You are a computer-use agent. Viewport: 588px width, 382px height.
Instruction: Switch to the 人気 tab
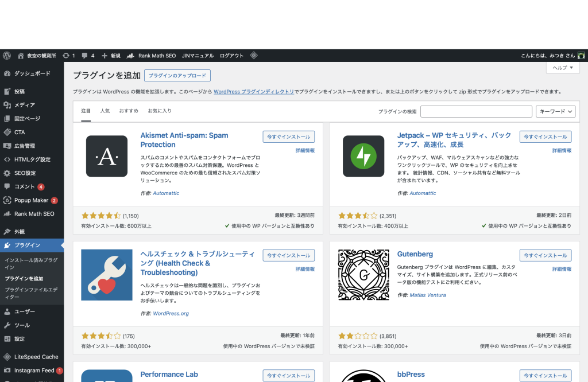(x=105, y=111)
